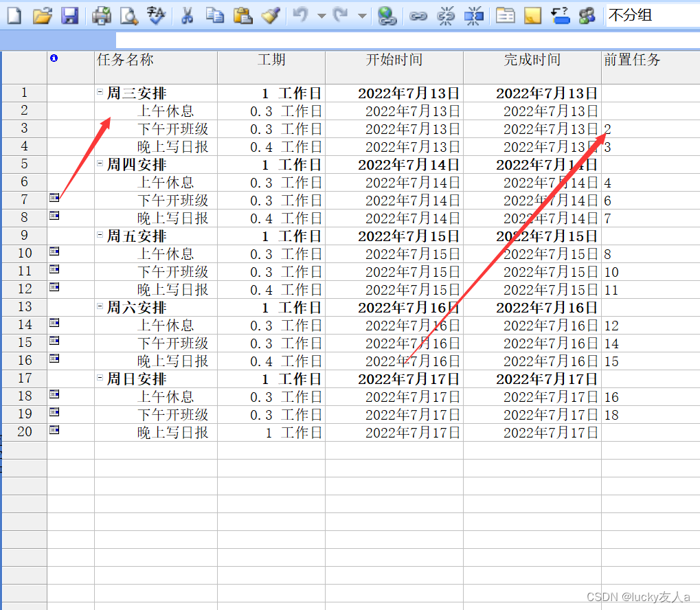Cut selected task with scissors icon
700x610 pixels.
click(188, 16)
